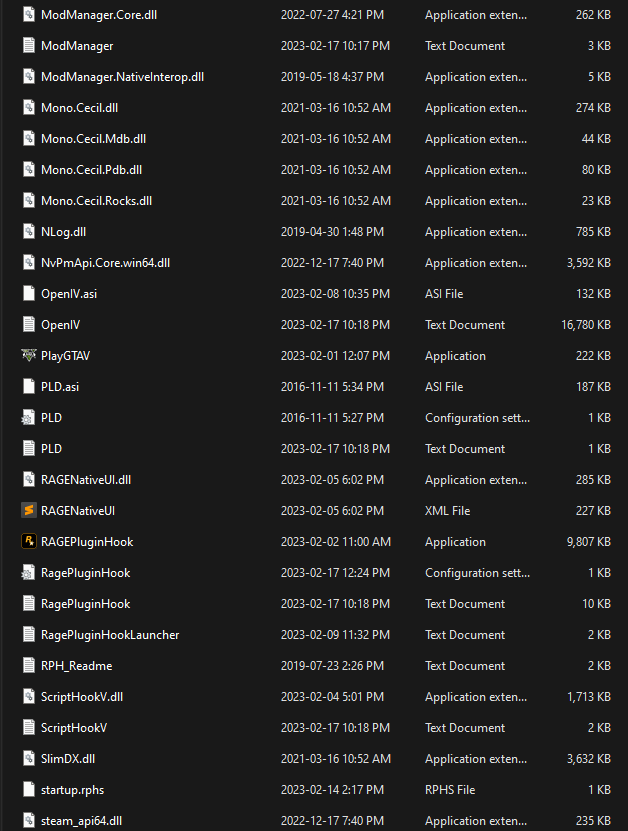Image resolution: width=628 pixels, height=831 pixels.
Task: Click the 3,592 KB size value
Action: tap(588, 263)
